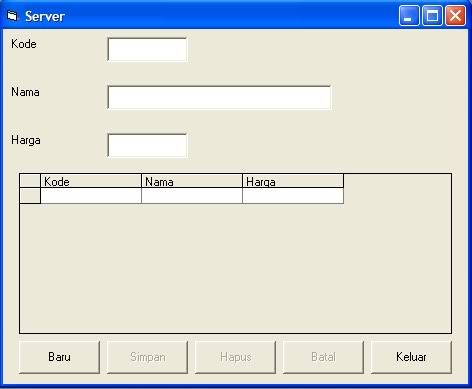
Task: Click the Batal button
Action: click(323, 357)
